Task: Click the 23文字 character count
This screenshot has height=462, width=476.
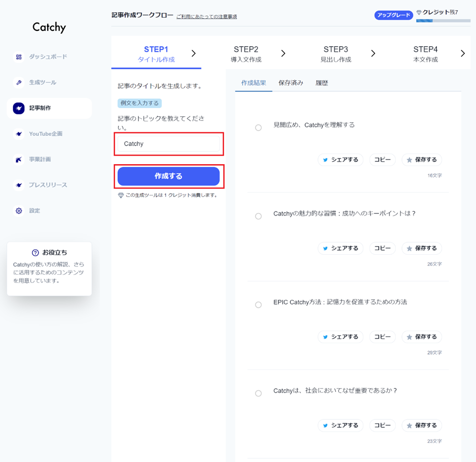Action: coord(435,441)
